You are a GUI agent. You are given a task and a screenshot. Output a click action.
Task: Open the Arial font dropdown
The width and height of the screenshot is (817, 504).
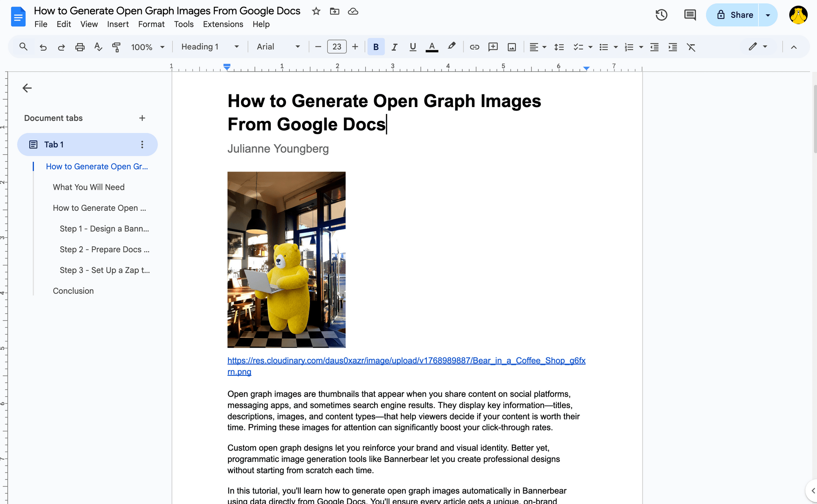pos(279,47)
